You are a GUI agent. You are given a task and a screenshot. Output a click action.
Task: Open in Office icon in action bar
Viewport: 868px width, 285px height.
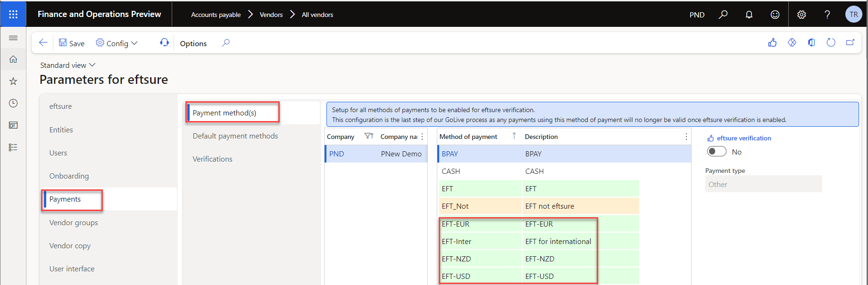(811, 43)
